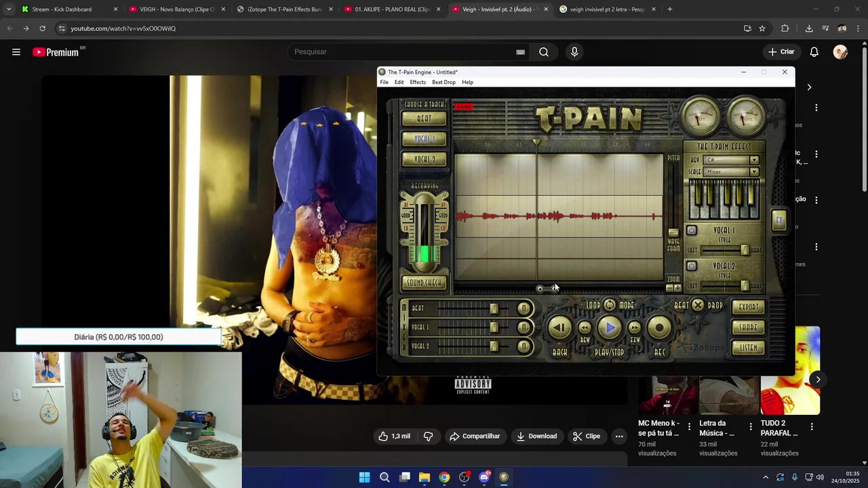Click the Play/Stop button

[609, 328]
